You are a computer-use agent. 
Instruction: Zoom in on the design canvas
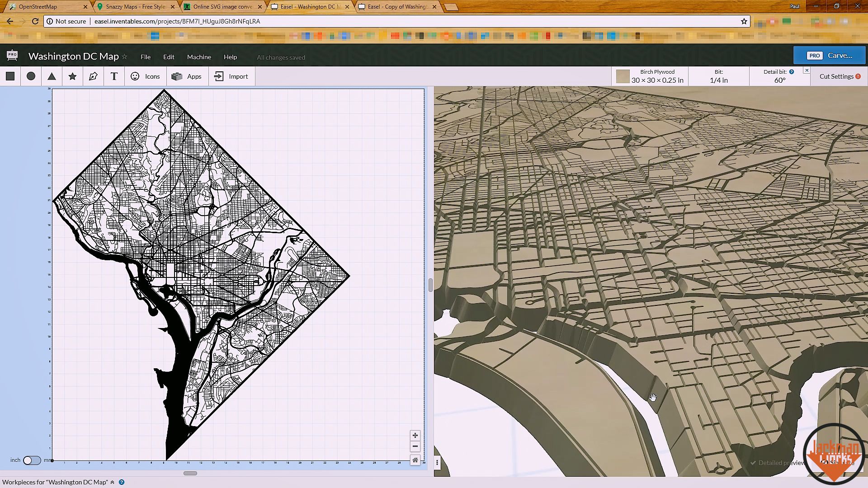coord(415,436)
